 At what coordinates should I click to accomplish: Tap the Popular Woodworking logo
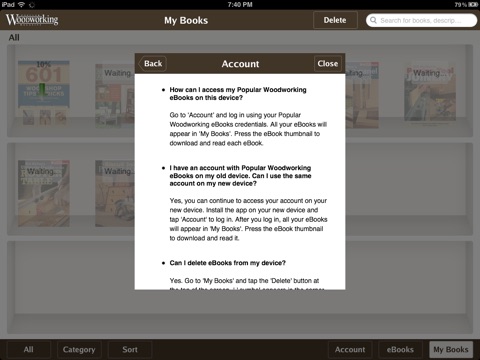click(x=32, y=20)
